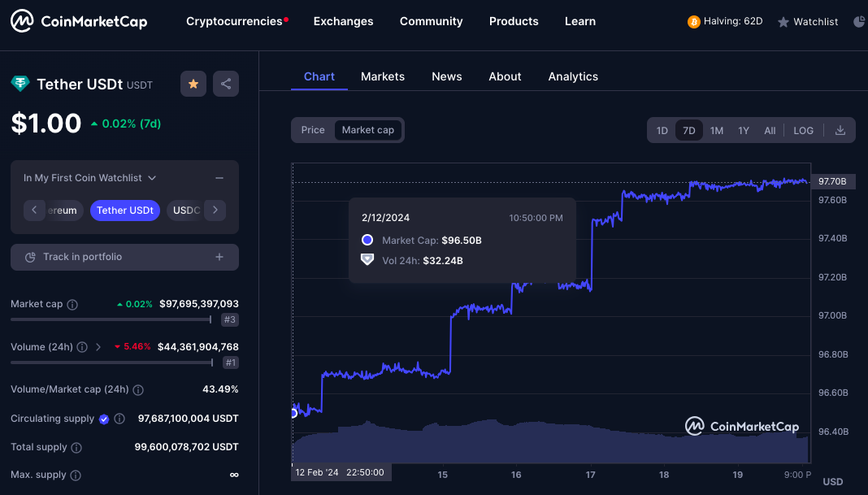This screenshot has width=868, height=495.
Task: Click the Bitcoin halving countdown icon
Action: click(x=693, y=22)
